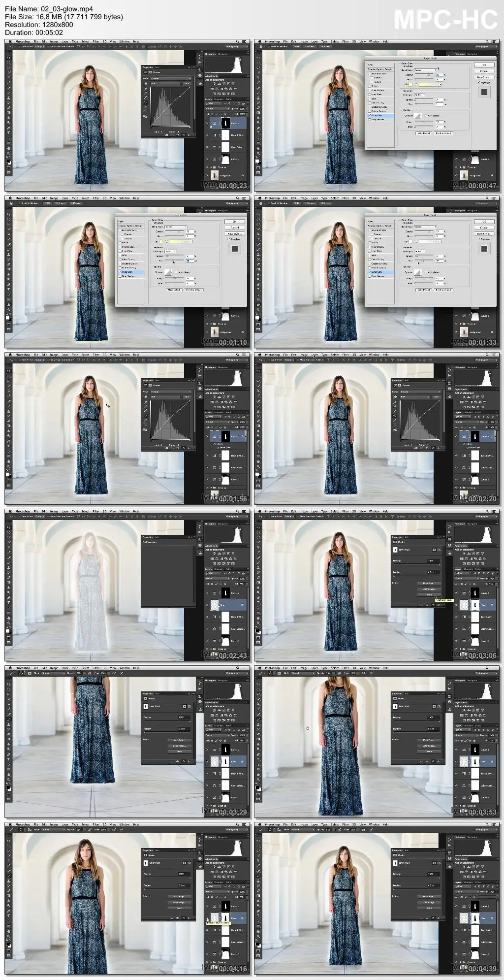The width and height of the screenshot is (504, 980).
Task: Open the History panel icon in the 00:00:23 frame
Action: [x=200, y=57]
